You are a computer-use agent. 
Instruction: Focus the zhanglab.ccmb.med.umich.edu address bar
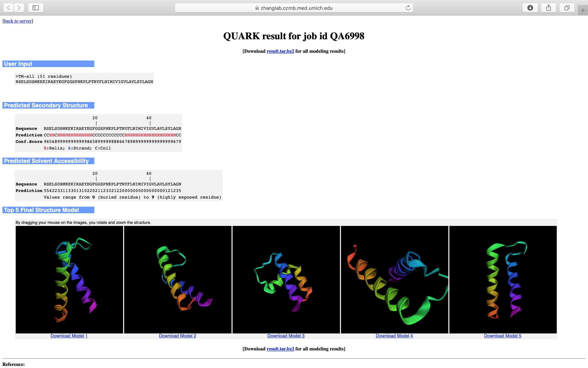tap(294, 8)
